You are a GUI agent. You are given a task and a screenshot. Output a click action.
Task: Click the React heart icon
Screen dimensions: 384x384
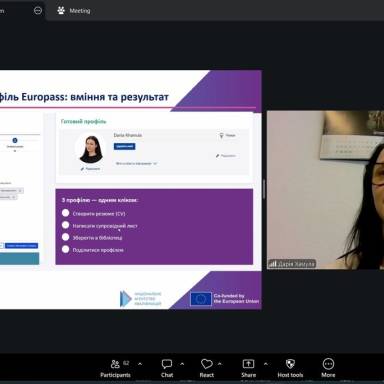[207, 364]
